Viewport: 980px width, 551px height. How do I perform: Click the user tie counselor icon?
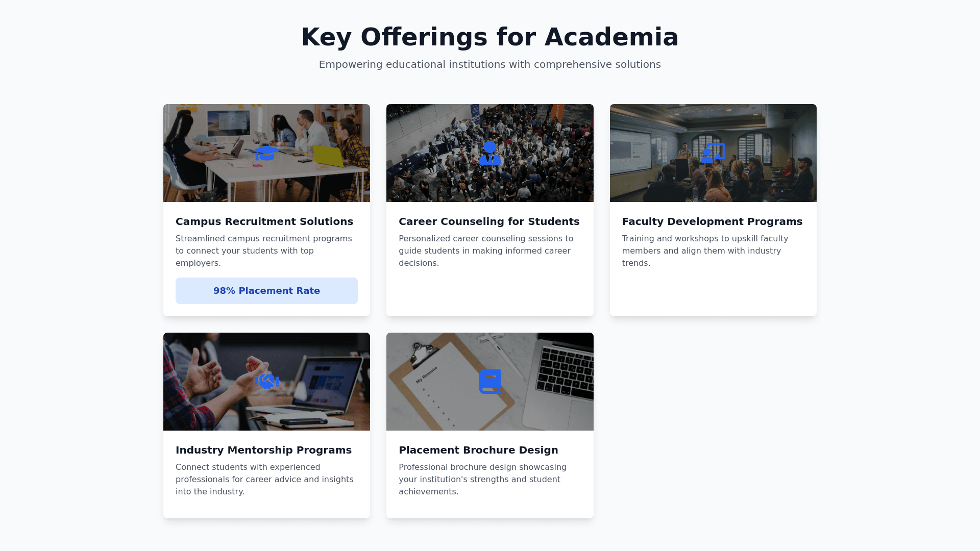point(490,153)
